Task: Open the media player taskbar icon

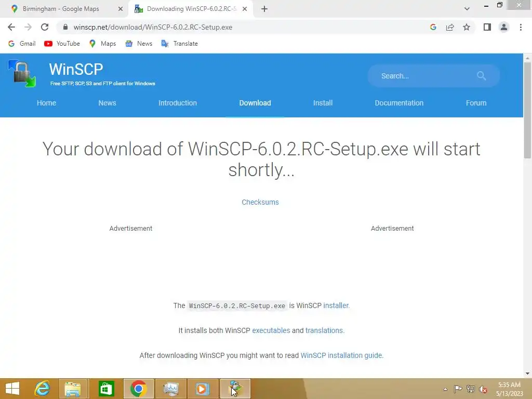Action: (203, 389)
